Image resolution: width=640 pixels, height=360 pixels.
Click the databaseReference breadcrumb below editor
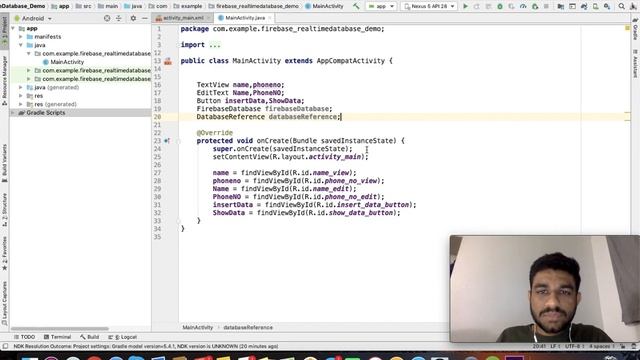[x=248, y=327]
